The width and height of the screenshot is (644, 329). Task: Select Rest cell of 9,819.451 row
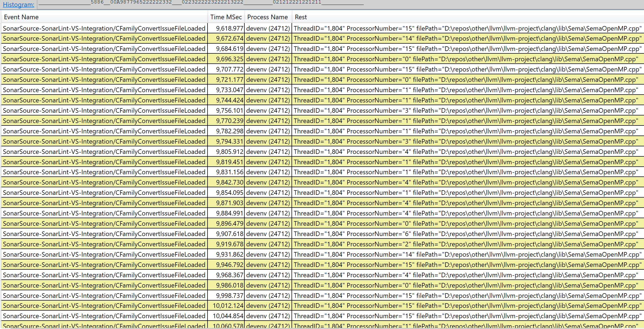click(x=465, y=162)
